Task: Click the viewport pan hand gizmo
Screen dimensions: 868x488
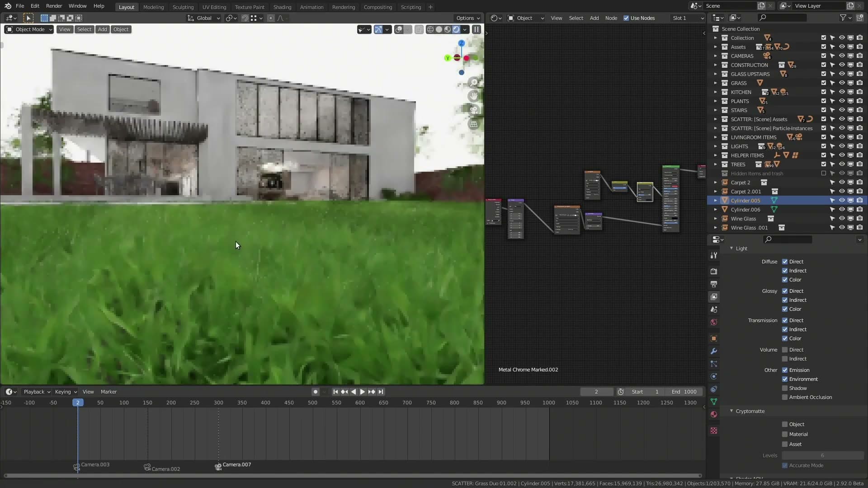Action: pyautogui.click(x=474, y=96)
